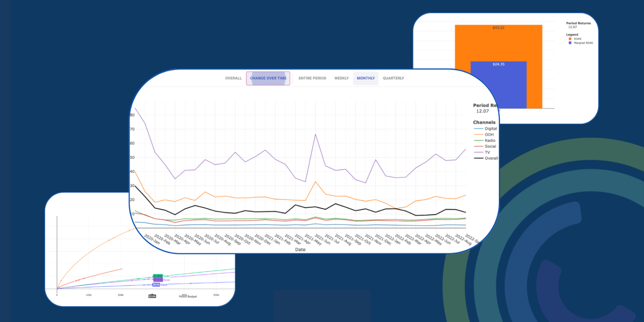Click the Date axis title

[300, 250]
